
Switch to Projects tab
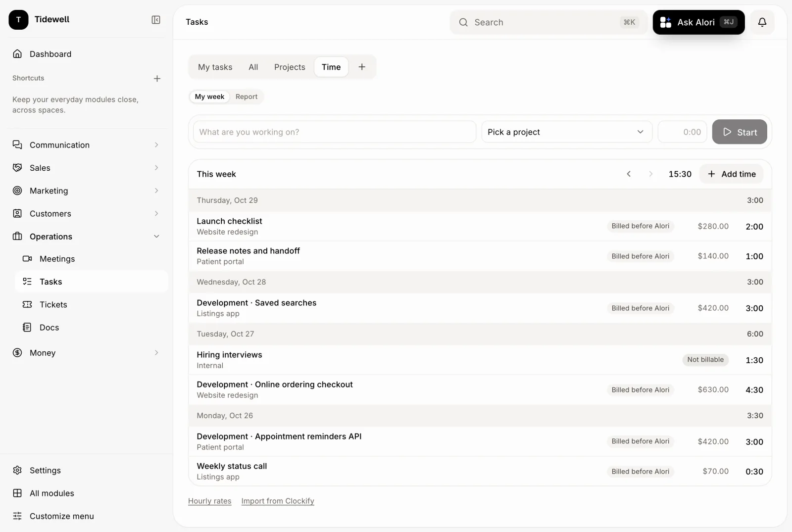(x=290, y=67)
